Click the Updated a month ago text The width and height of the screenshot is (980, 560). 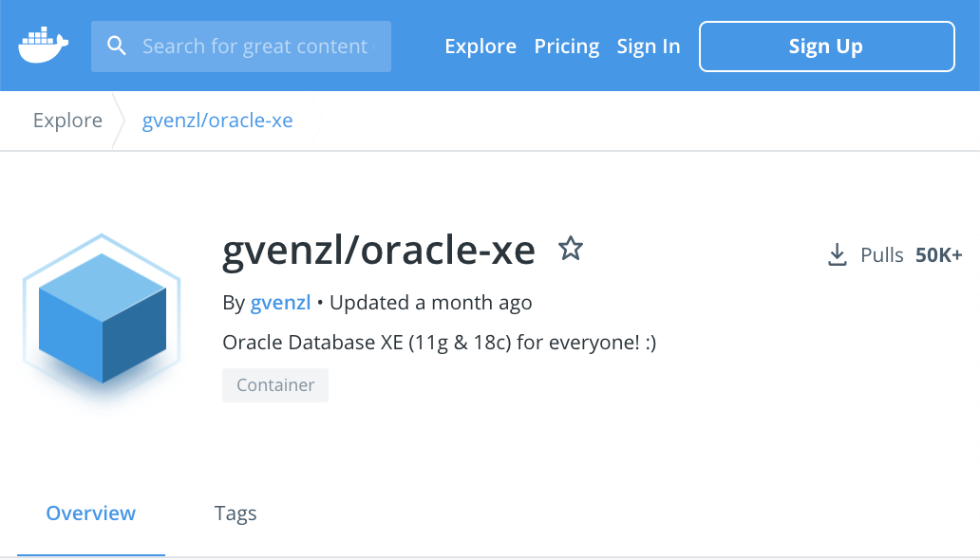430,303
